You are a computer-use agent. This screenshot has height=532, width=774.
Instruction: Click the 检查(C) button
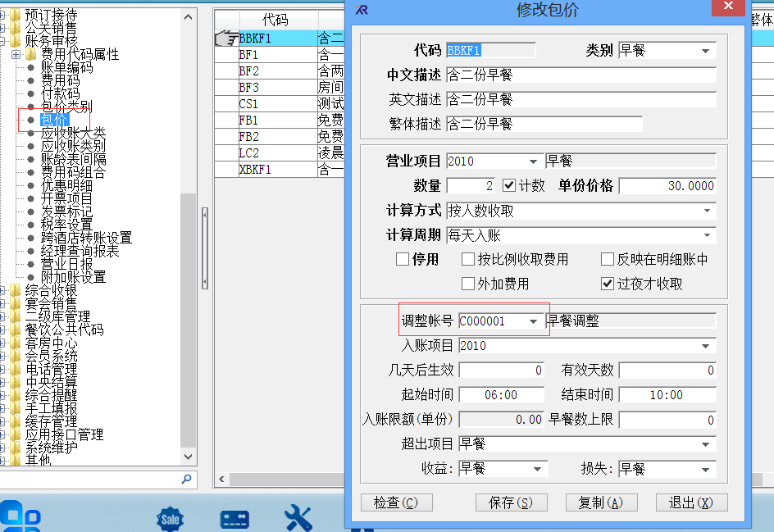(395, 502)
